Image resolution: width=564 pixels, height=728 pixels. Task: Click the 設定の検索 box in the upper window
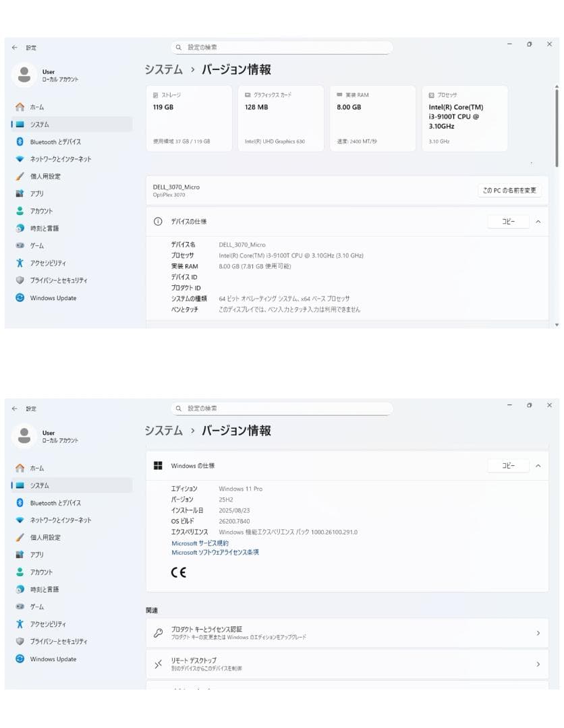tap(282, 47)
